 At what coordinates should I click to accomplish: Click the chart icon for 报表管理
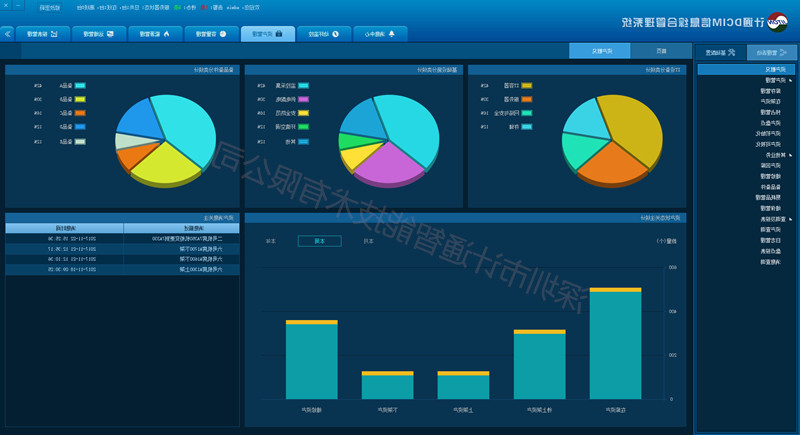[x=54, y=33]
